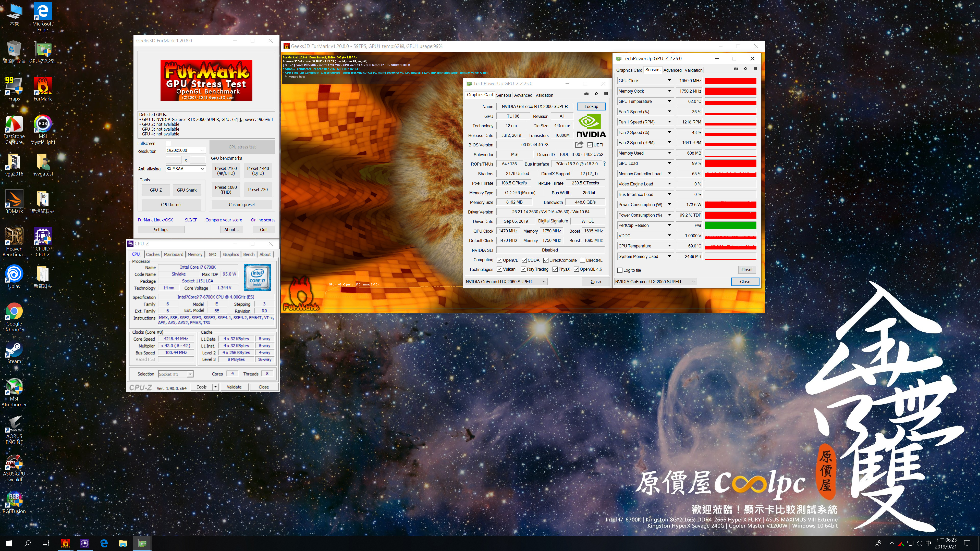
Task: Click the green PerfCap Reason bar
Action: pos(730,225)
